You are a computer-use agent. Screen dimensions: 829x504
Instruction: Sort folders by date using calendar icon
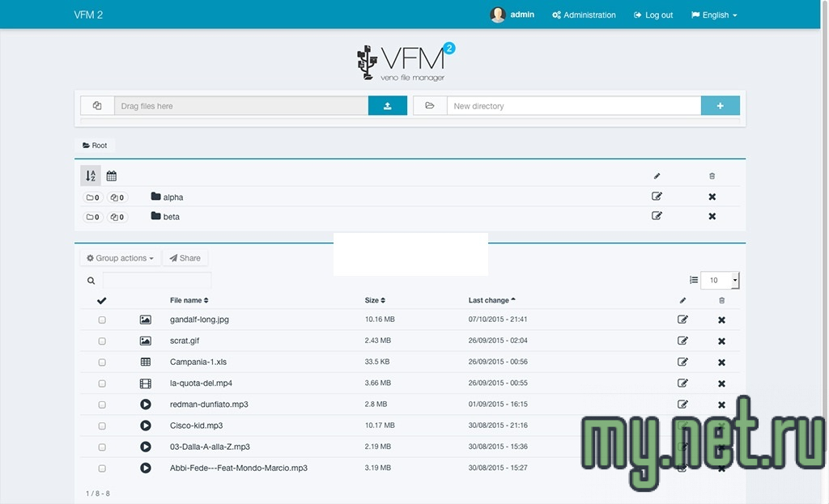(112, 176)
